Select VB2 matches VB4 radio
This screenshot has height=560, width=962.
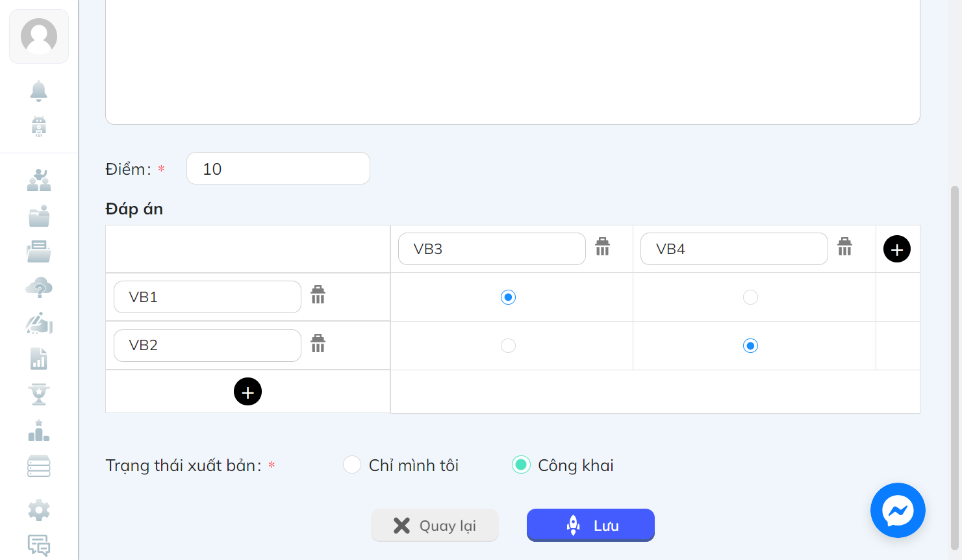[750, 346]
